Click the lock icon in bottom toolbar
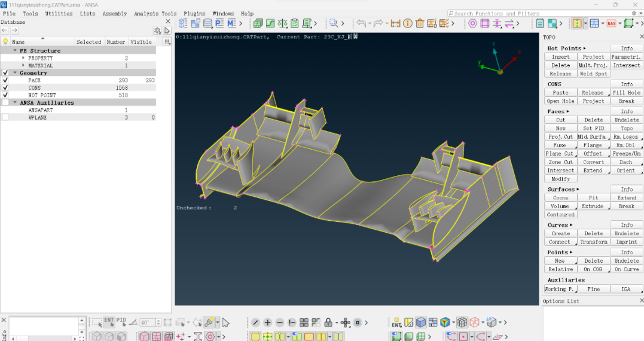Screen dimensions: 644x341 [x=328, y=322]
